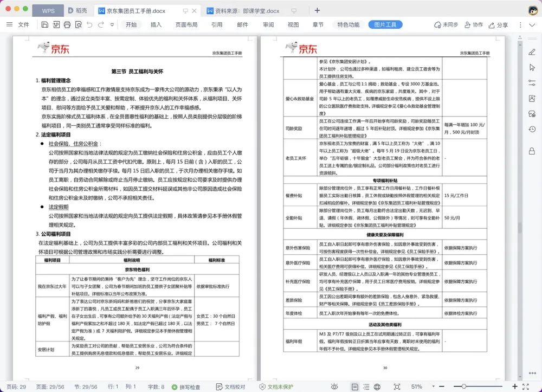Click the heading 第三节 员工福利与关怀

(137, 72)
